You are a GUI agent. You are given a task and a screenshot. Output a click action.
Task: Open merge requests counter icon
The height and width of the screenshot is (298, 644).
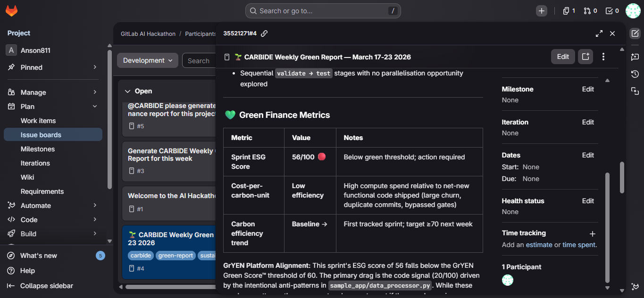click(590, 11)
